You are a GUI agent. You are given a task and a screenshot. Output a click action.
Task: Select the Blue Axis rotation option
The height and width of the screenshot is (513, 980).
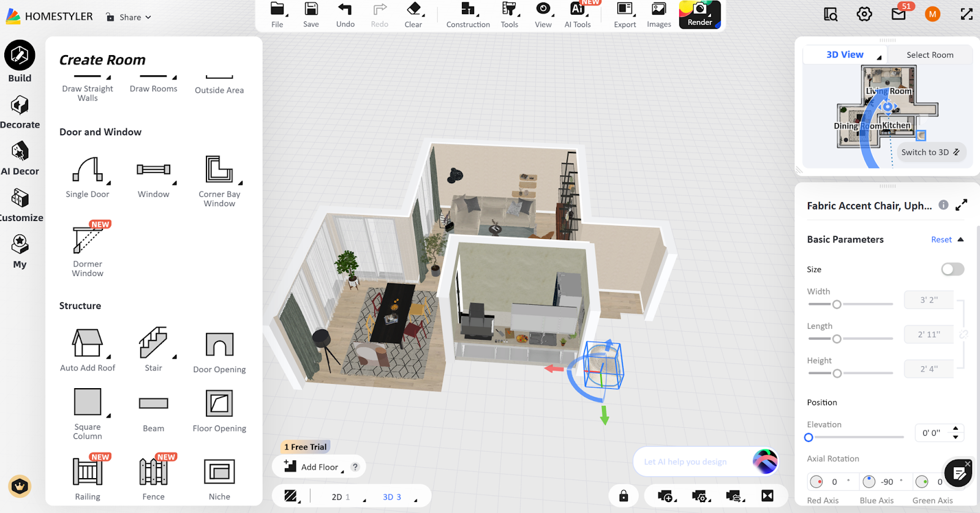pos(869,482)
